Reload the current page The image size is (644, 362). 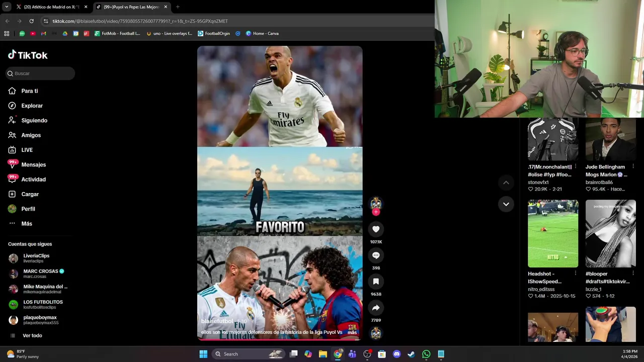[31, 21]
